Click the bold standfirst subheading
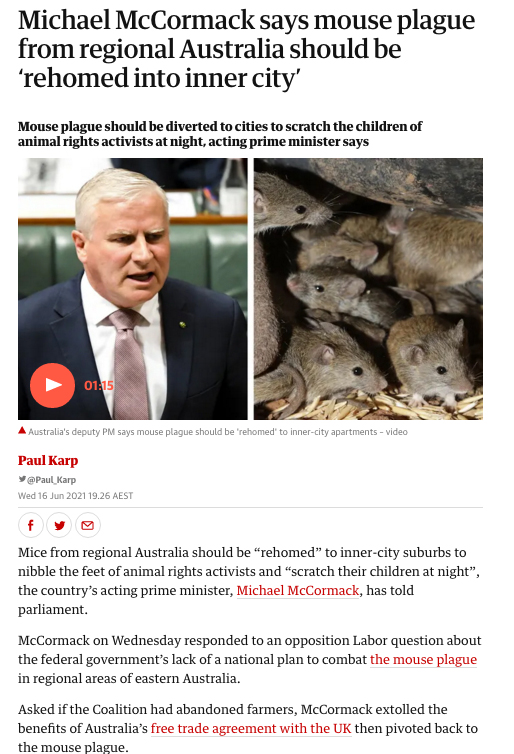This screenshot has height=754, width=514. pos(220,134)
